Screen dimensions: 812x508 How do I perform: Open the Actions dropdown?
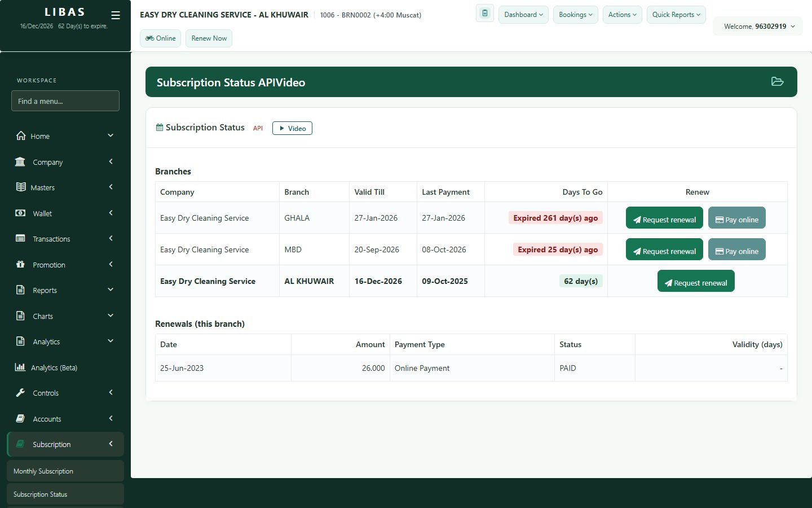pos(623,15)
